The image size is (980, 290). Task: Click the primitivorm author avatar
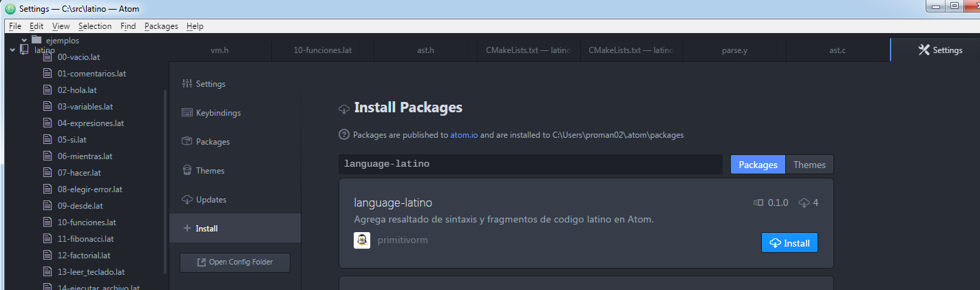click(x=362, y=240)
